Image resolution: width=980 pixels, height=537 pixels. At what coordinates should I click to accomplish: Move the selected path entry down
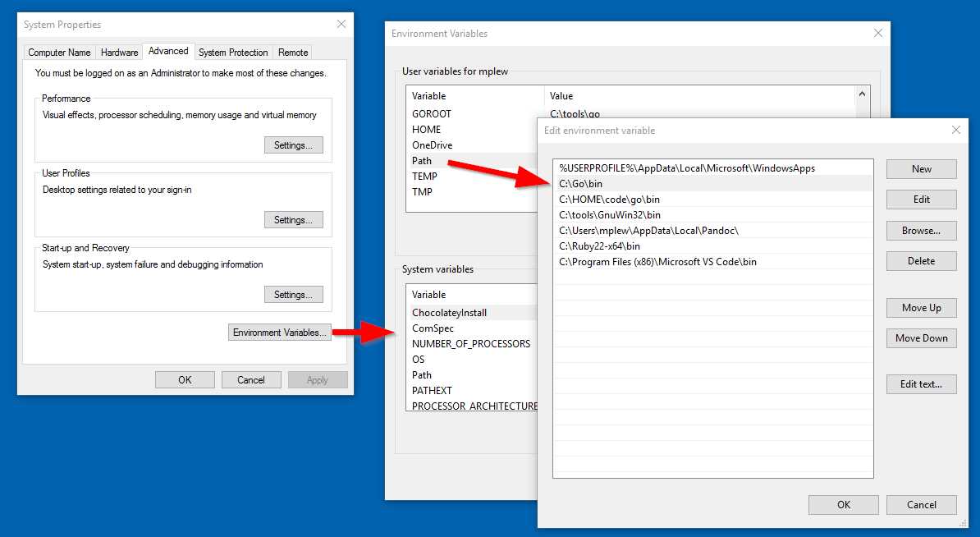(x=921, y=337)
